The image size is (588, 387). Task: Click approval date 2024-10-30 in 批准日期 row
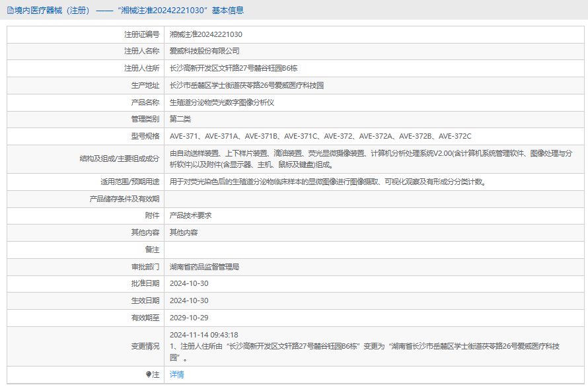[x=189, y=283]
